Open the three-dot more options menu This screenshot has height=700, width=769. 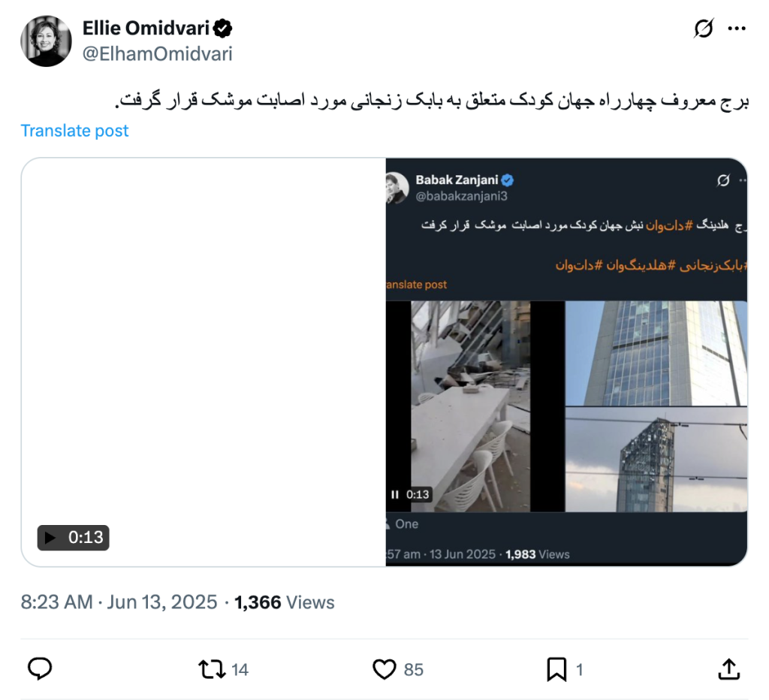click(737, 29)
